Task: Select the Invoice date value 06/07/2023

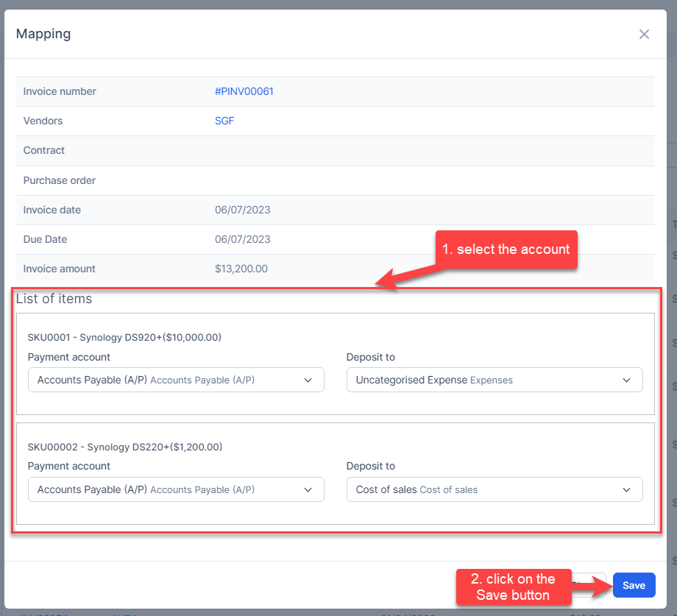Action: coord(242,210)
